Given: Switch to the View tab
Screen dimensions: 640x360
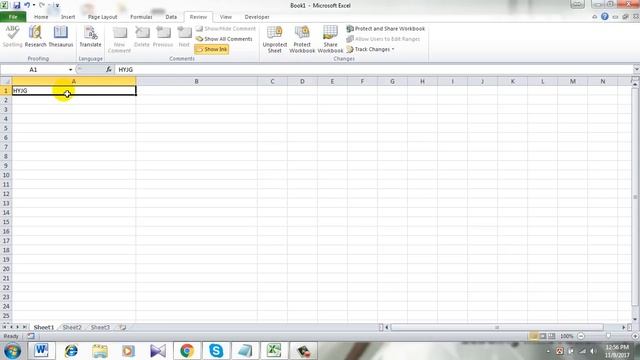Looking at the screenshot, I should pyautogui.click(x=225, y=17).
